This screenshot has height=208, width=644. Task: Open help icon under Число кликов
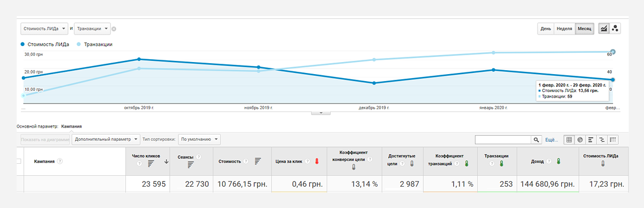point(139,164)
